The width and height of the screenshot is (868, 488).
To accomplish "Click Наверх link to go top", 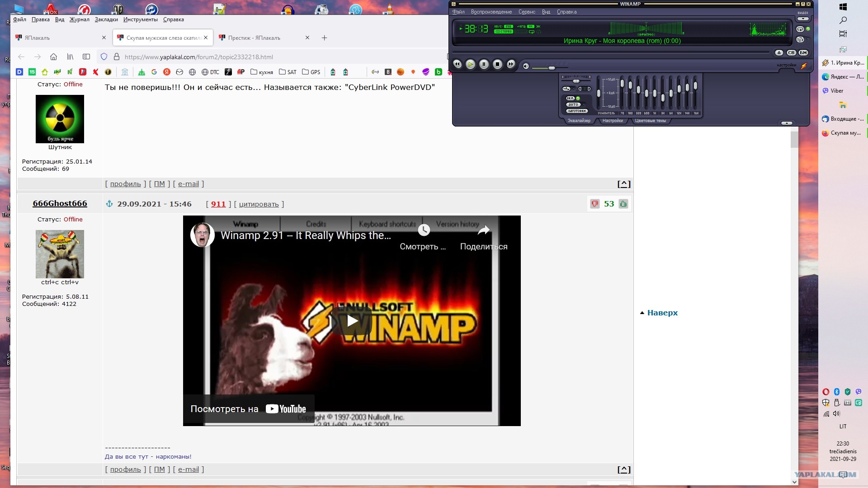I will 662,313.
